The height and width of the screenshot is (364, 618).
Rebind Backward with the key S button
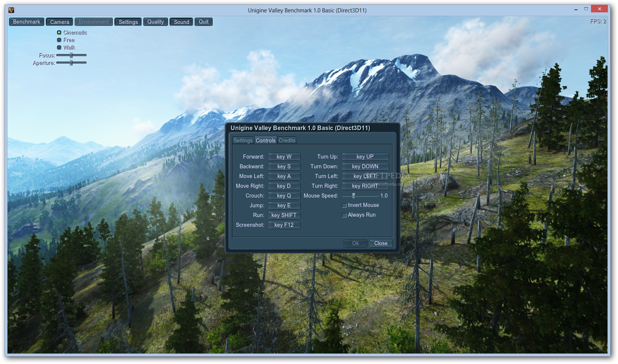point(284,166)
